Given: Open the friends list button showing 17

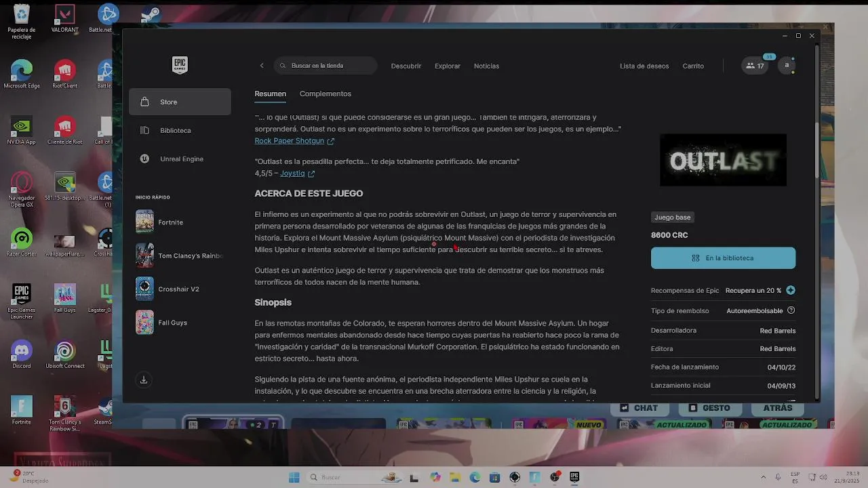Looking at the screenshot, I should coord(755,66).
